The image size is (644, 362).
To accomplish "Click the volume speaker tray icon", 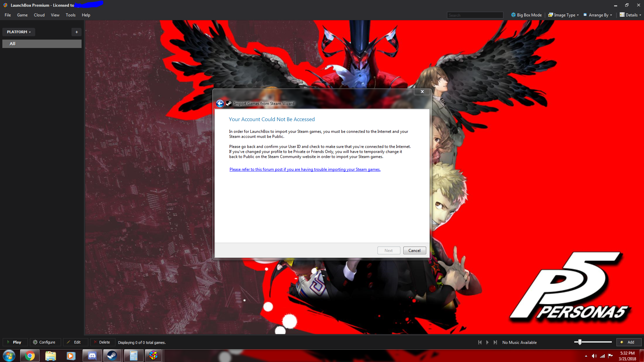I will (x=594, y=356).
